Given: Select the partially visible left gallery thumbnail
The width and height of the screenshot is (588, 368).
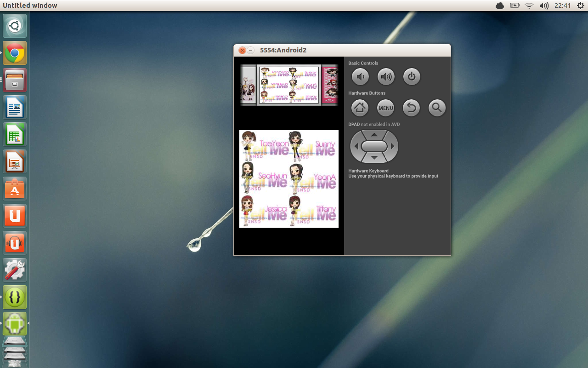Looking at the screenshot, I should pos(248,85).
